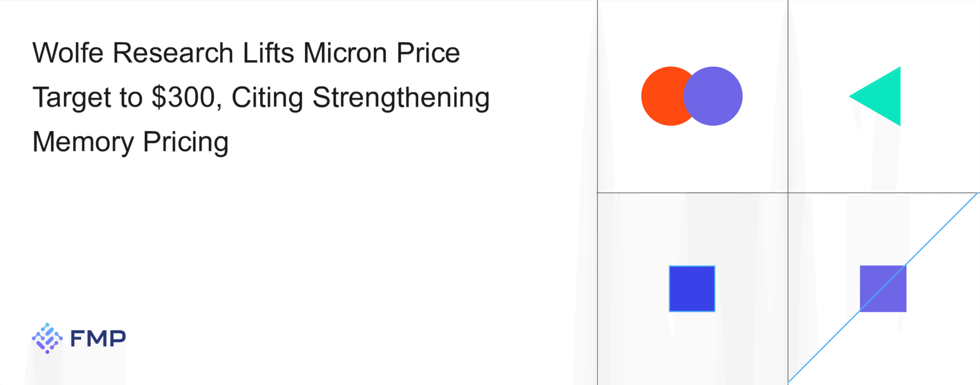Click the "$300" price target text
The height and width of the screenshot is (385, 980).
pos(184,97)
